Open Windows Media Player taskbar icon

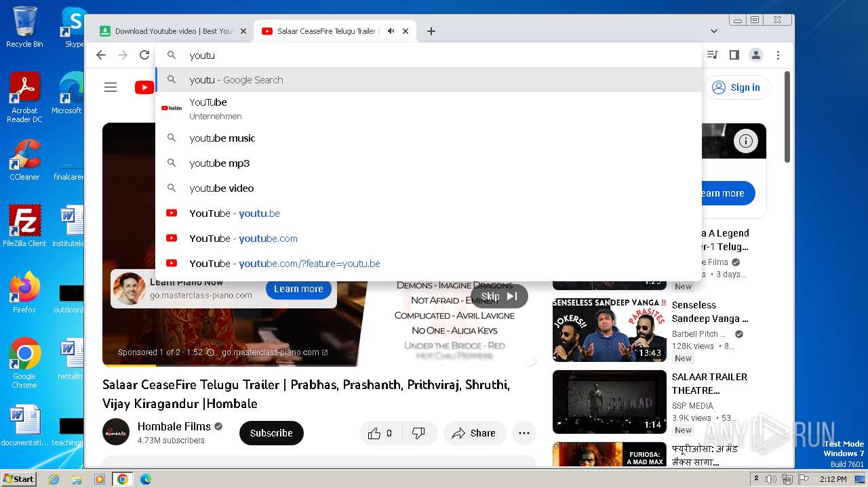pyautogui.click(x=100, y=479)
